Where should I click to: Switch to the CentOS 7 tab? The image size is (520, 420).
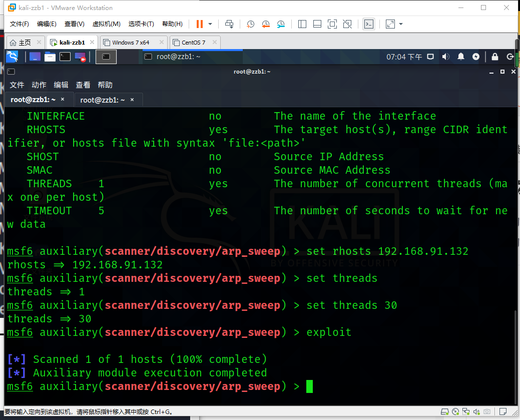194,42
